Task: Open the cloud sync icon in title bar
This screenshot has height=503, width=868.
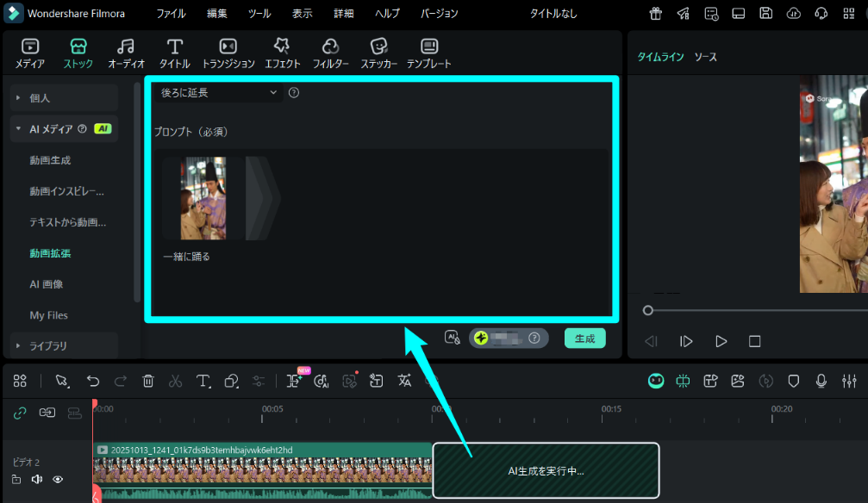Action: 794,13
